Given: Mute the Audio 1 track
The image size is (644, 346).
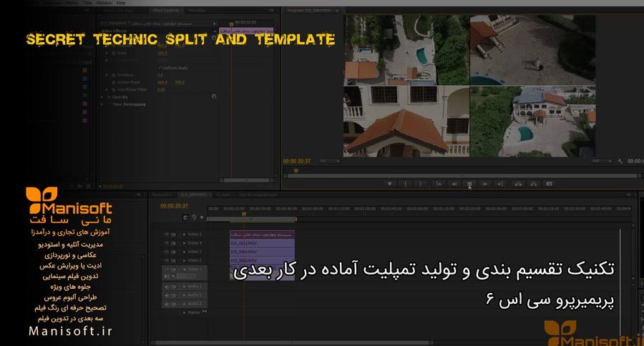Looking at the screenshot, I should [167, 287].
